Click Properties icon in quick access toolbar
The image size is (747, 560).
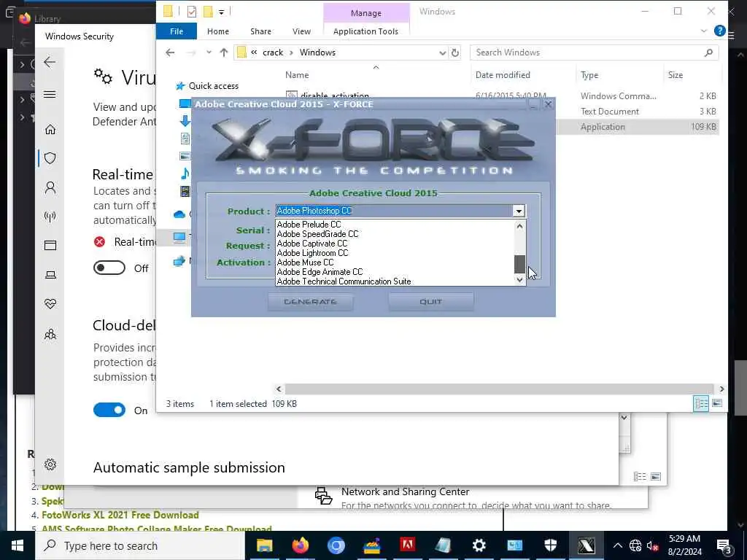pyautogui.click(x=192, y=11)
